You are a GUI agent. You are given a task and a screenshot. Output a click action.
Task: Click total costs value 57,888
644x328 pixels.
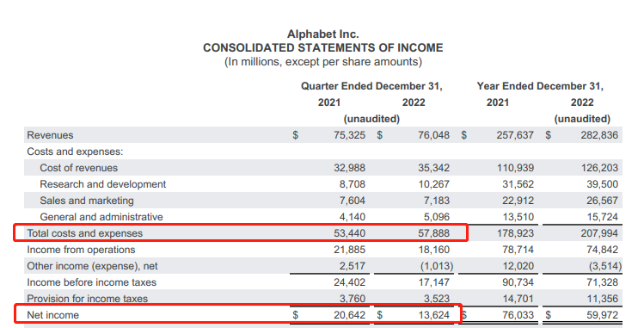tap(433, 233)
